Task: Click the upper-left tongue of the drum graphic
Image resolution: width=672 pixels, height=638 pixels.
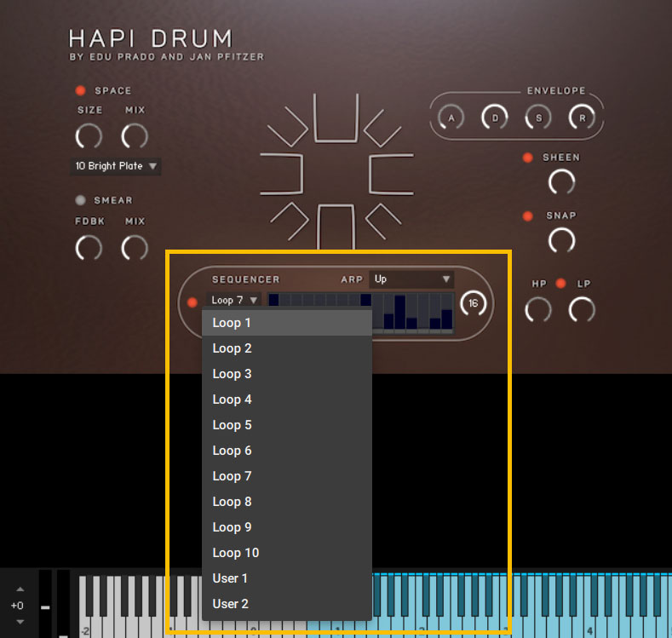Action: coord(288,126)
